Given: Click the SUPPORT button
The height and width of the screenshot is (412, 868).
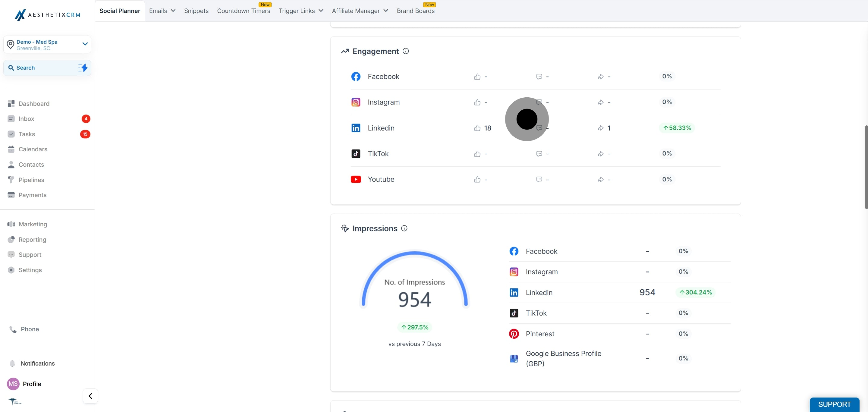Looking at the screenshot, I should tap(834, 404).
